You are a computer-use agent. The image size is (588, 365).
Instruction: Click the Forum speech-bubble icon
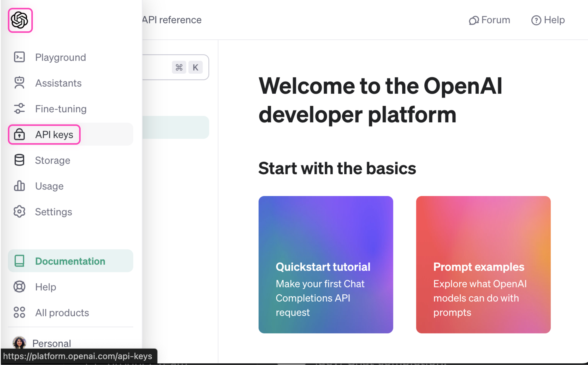[x=474, y=20]
